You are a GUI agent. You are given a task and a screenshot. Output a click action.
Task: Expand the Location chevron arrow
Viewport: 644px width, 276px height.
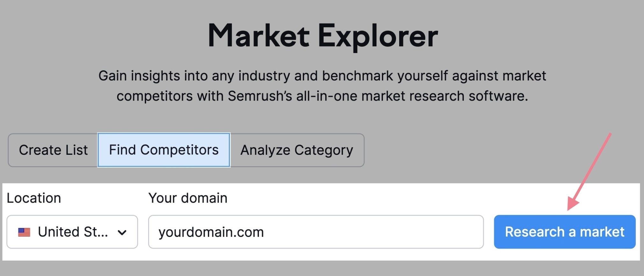click(x=122, y=232)
